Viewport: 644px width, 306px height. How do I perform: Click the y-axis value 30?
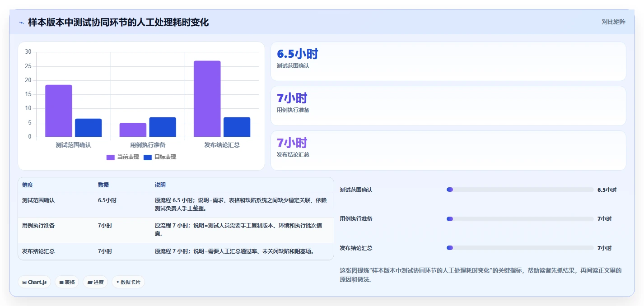point(28,52)
